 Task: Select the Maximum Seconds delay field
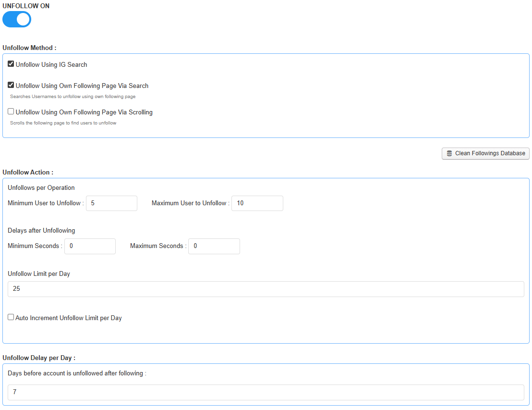(x=214, y=246)
